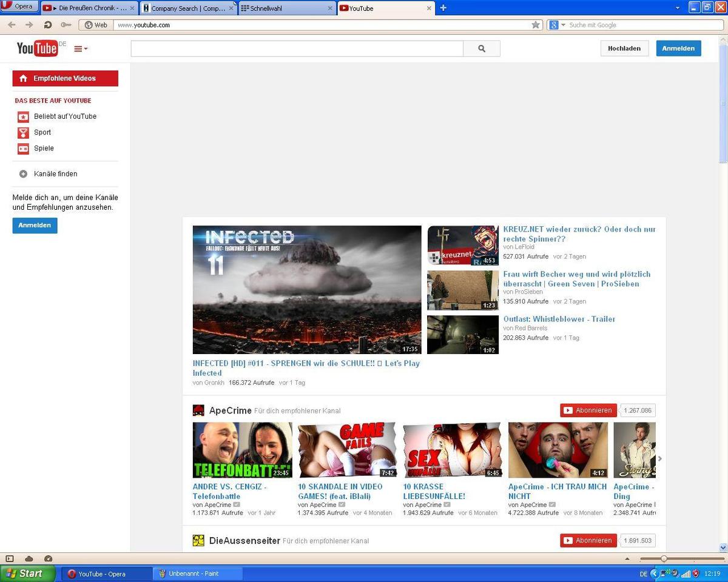
Task: Show more ApeCrime videos with right arrow
Action: (x=660, y=458)
